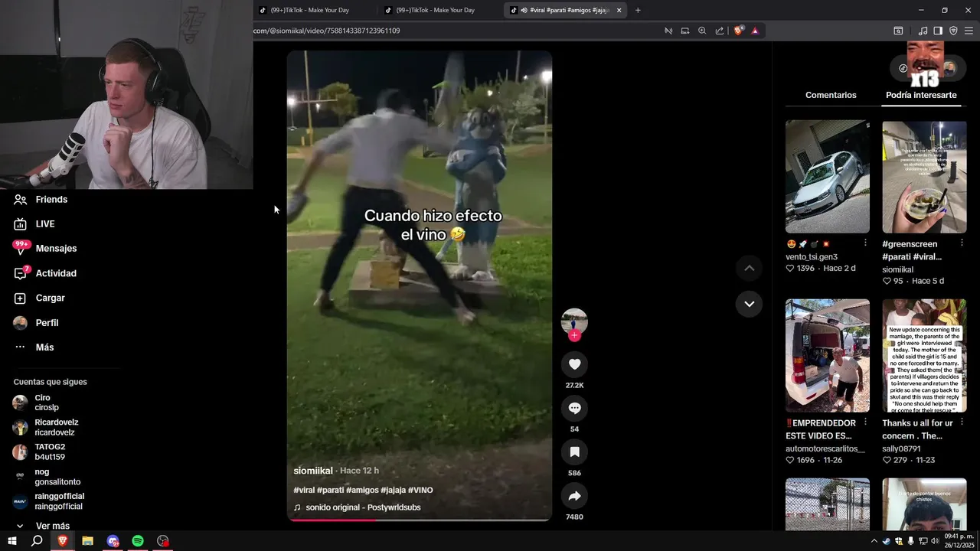Click the zoom magnifier in address bar

coord(702,31)
